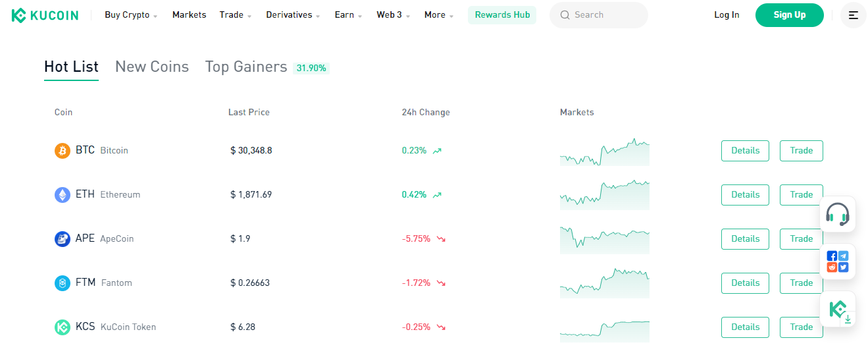Click Trade for Bitcoin
This screenshot has width=868, height=359.
click(802, 151)
